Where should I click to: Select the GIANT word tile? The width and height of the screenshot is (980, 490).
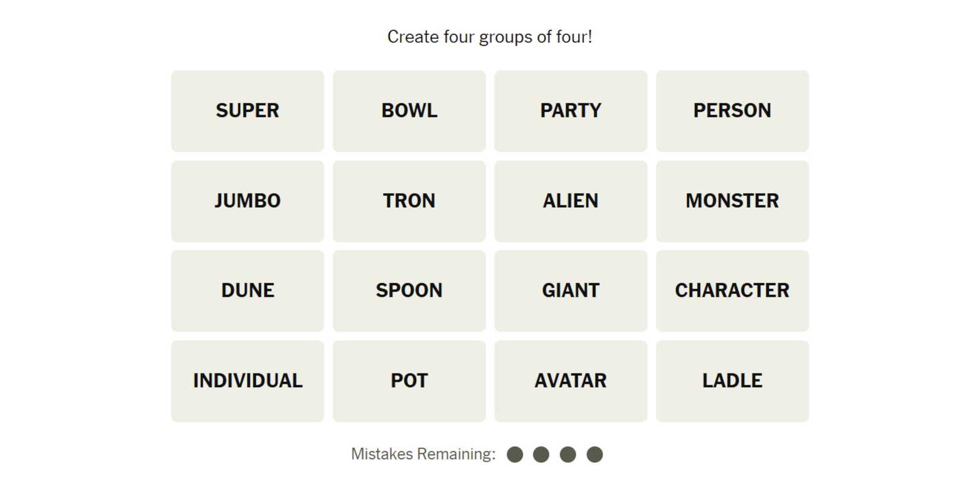click(570, 290)
